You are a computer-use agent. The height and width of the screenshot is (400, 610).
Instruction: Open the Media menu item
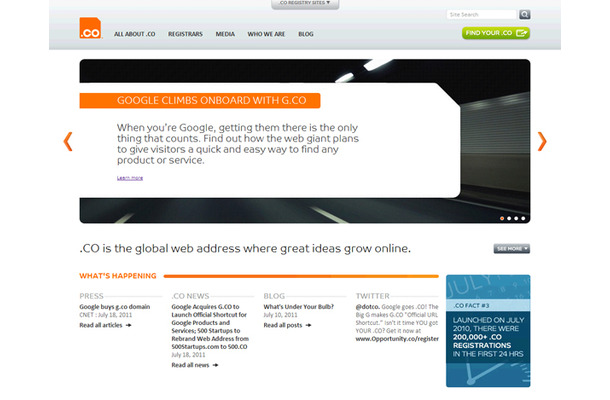click(225, 34)
